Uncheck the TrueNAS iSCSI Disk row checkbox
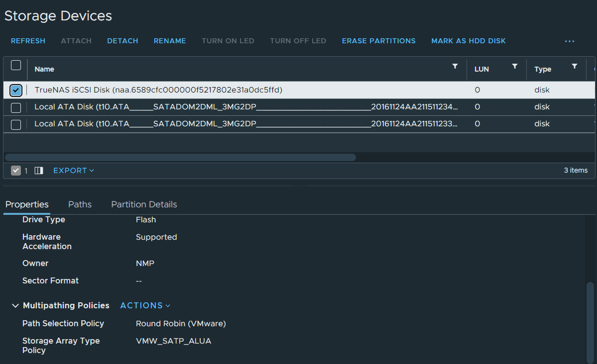This screenshot has width=597, height=364. 16,90
